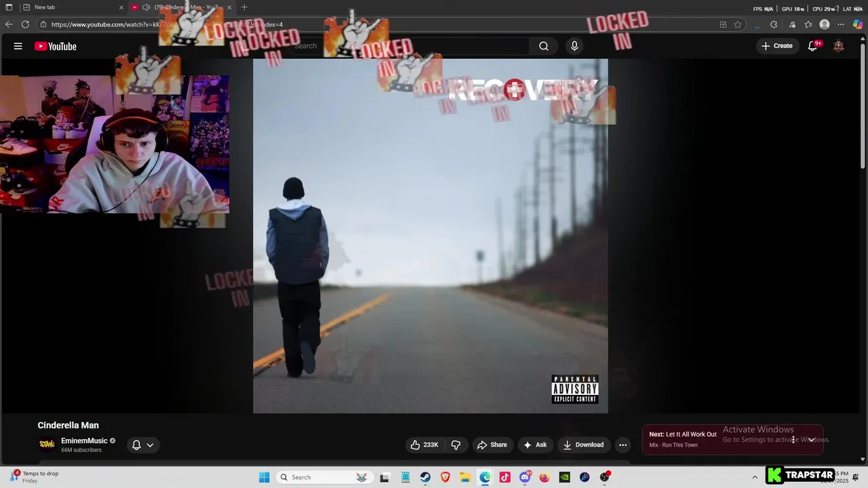Close the New tab browser tab
The width and height of the screenshot is (868, 488).
click(x=121, y=7)
